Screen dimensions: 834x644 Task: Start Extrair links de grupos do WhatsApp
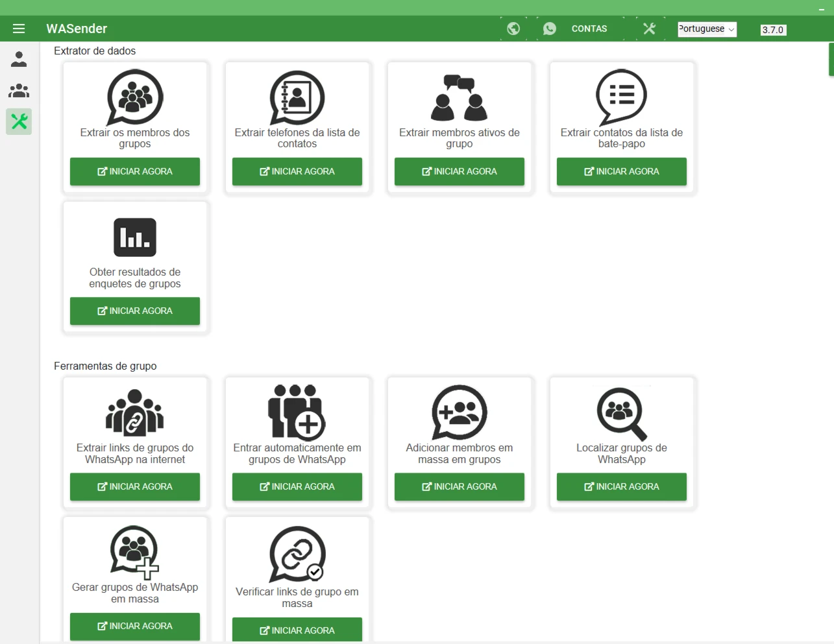coord(135,486)
